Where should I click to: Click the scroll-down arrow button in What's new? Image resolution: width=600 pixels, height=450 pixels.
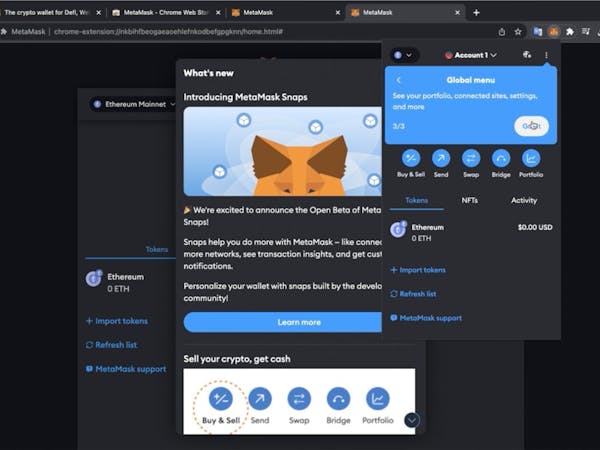coord(412,420)
